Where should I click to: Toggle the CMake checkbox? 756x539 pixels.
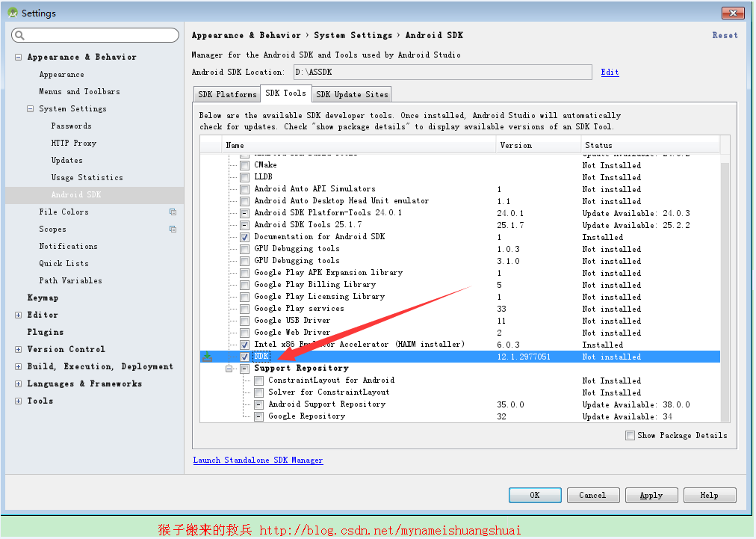tap(245, 165)
